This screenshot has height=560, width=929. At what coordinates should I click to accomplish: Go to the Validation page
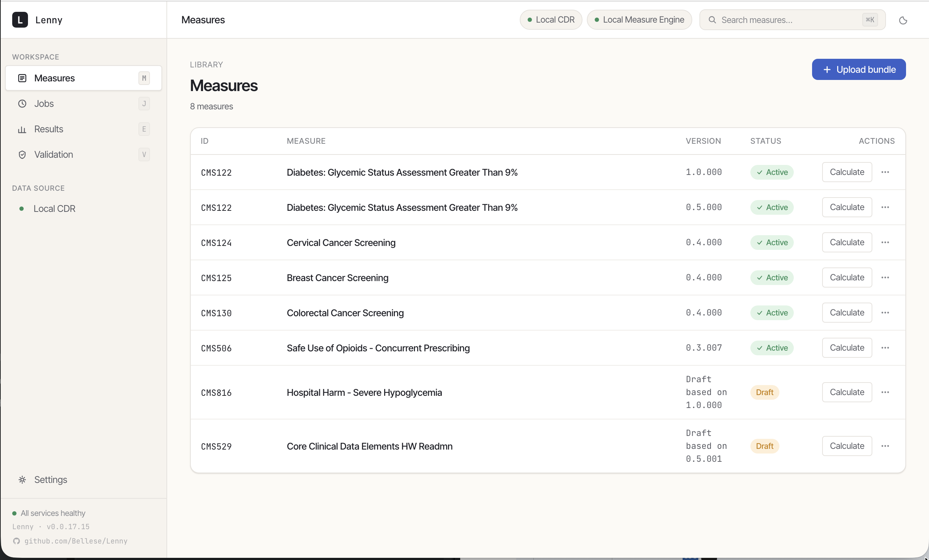pyautogui.click(x=84, y=155)
